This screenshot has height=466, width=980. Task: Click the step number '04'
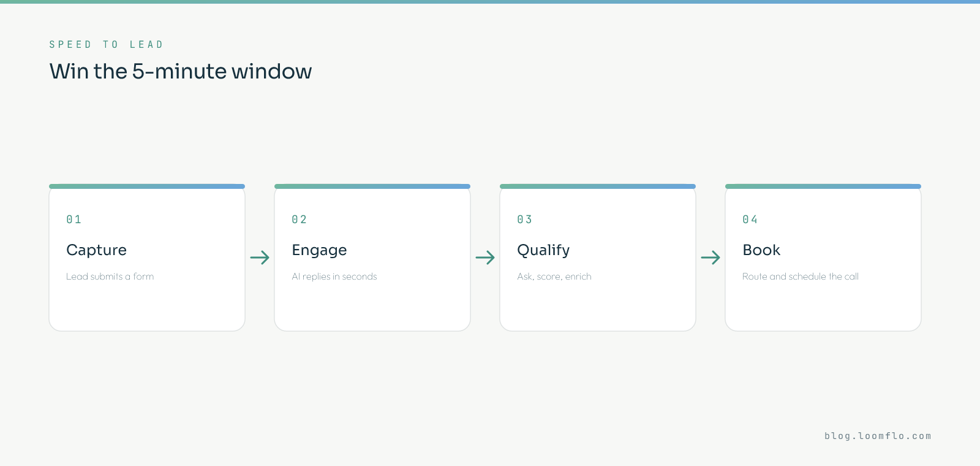point(750,220)
